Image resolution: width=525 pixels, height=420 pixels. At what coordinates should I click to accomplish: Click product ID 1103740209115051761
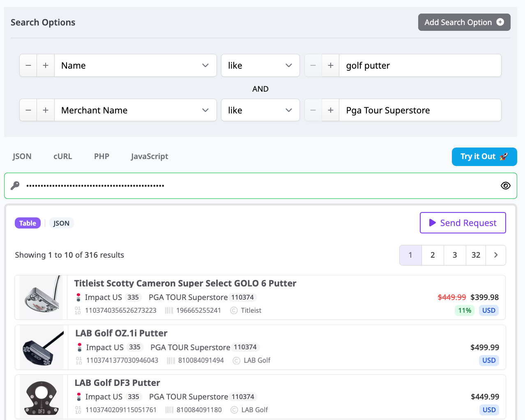pyautogui.click(x=121, y=410)
